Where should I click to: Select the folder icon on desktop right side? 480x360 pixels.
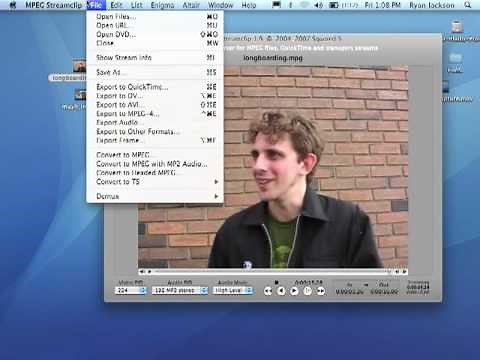pyautogui.click(x=455, y=58)
